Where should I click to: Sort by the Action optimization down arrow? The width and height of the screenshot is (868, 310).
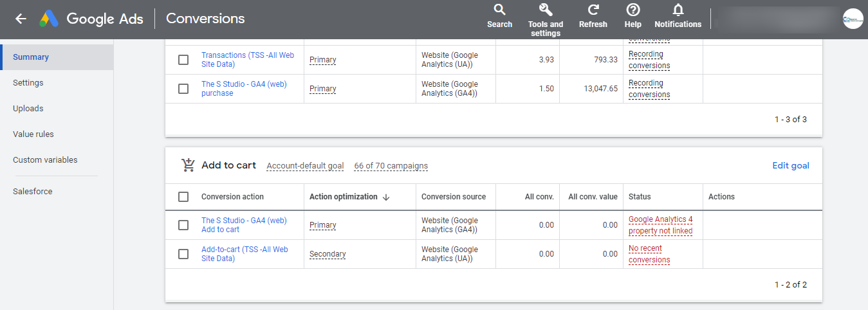click(386, 197)
